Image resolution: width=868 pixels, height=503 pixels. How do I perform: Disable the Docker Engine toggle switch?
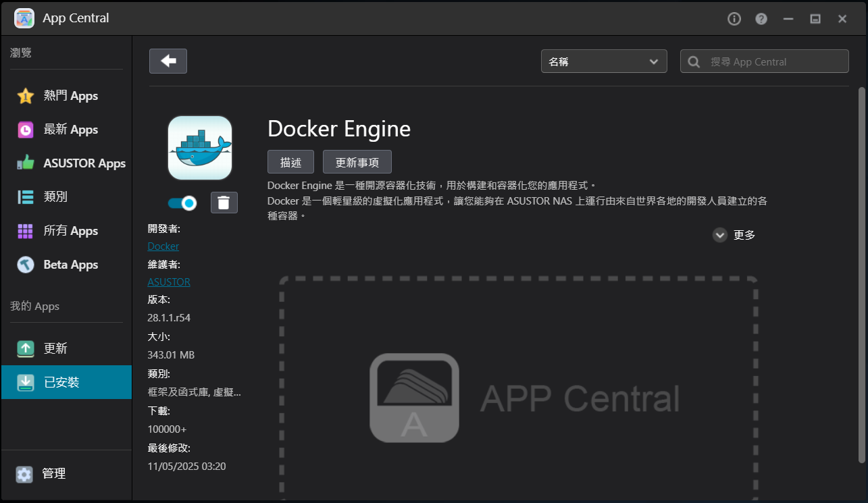pyautogui.click(x=182, y=203)
